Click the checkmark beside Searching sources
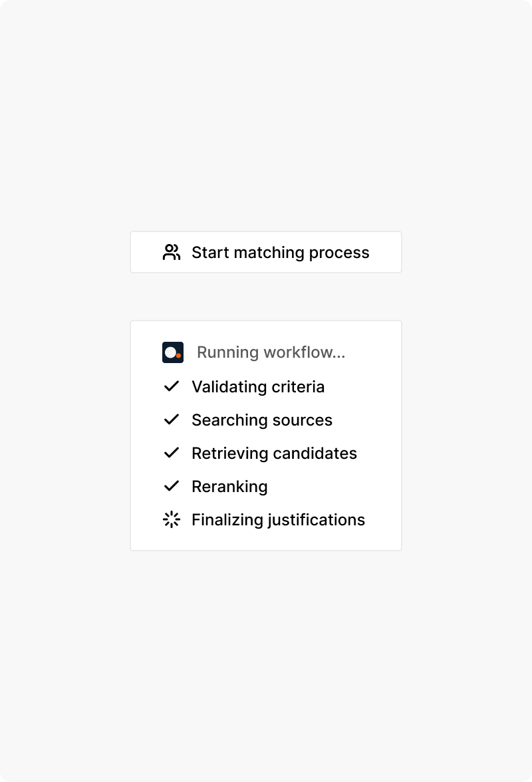This screenshot has height=782, width=532. [x=172, y=419]
